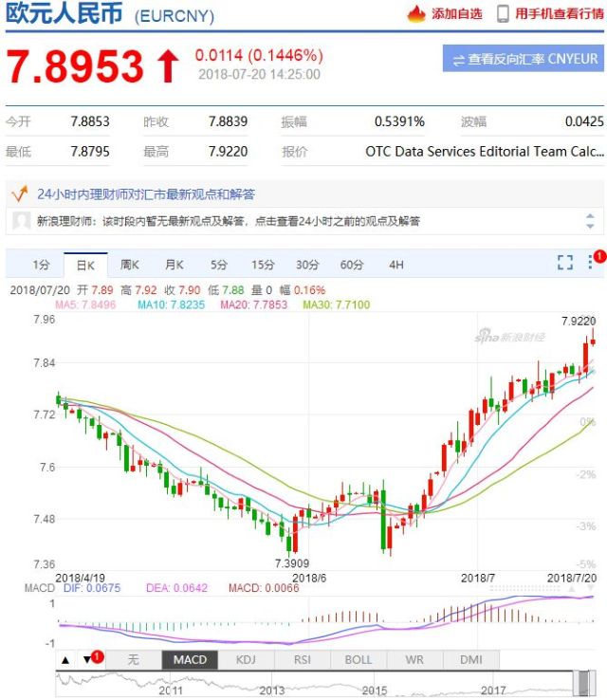Open the 24小时内理财师对汇市最新观点和解答 link
The height and width of the screenshot is (700, 607).
point(146,194)
